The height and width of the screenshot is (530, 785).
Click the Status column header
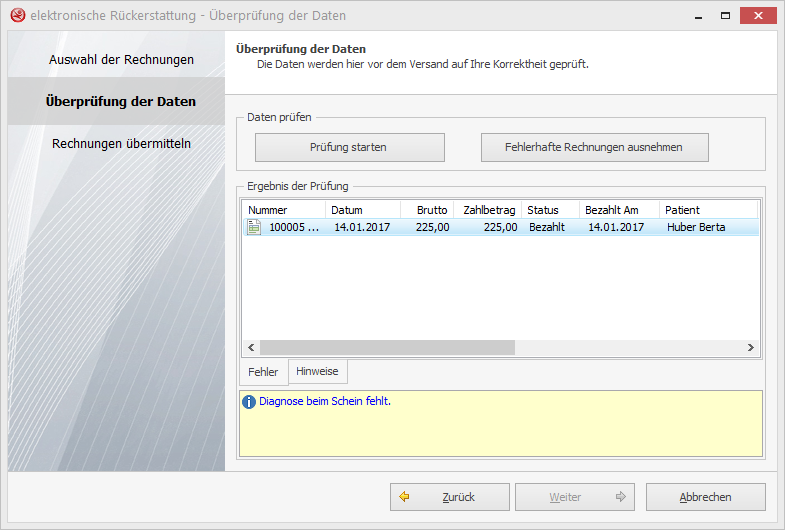point(549,210)
